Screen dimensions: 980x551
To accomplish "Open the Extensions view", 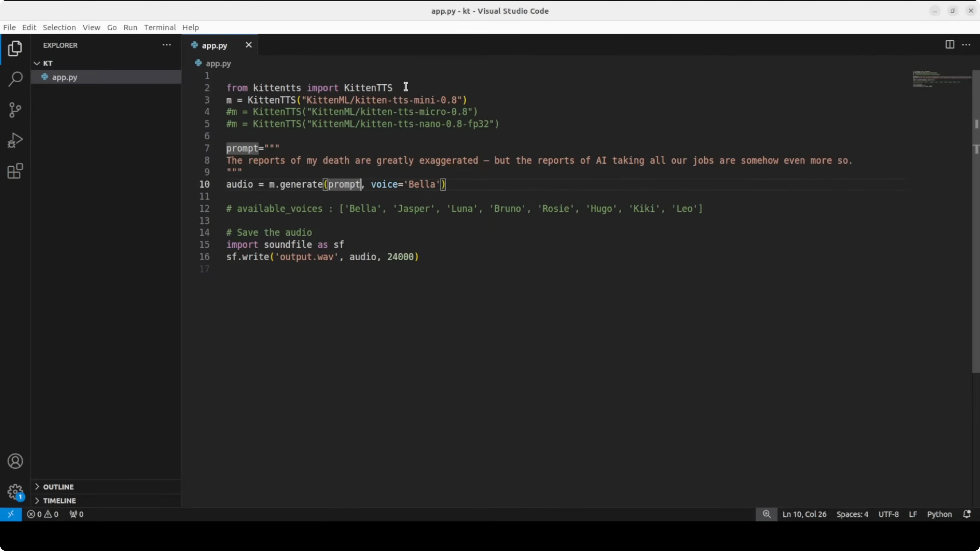I will pyautogui.click(x=15, y=171).
